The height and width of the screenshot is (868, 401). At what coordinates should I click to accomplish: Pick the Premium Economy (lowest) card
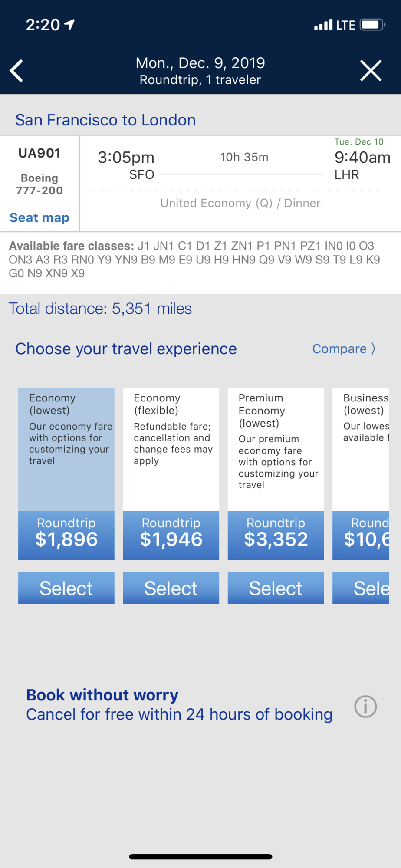pos(276,449)
